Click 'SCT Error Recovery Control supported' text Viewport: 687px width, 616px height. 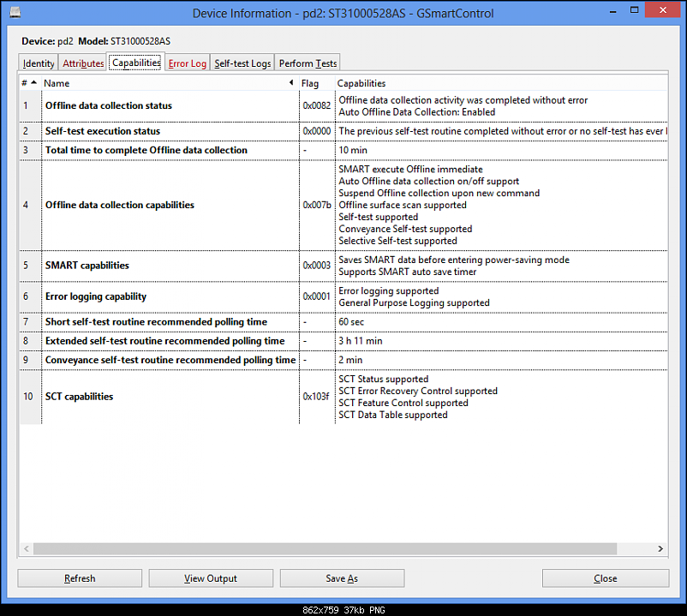pyautogui.click(x=418, y=392)
